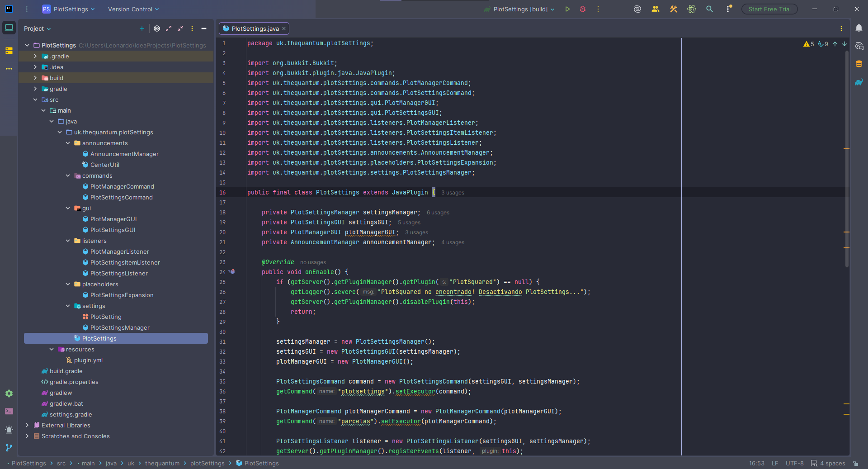Expand the .idea folder
This screenshot has width=868, height=469.
pos(35,67)
